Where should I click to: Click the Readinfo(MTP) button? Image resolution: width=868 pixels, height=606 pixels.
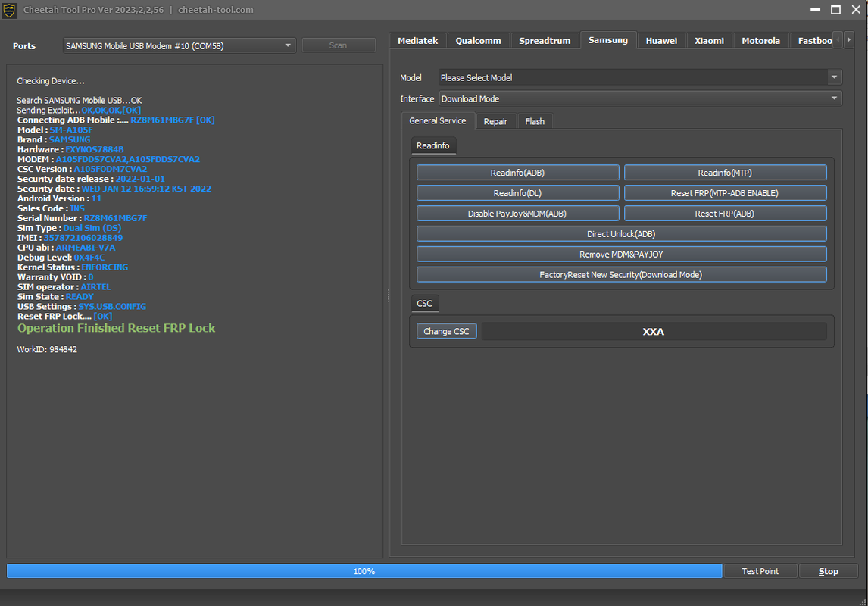(725, 173)
